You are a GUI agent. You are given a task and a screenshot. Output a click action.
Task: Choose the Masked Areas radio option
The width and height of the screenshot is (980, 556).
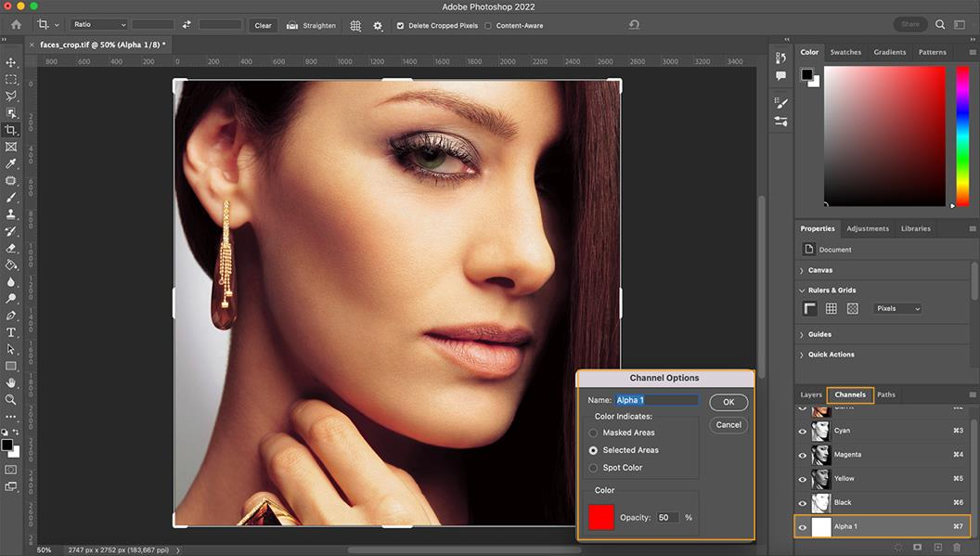594,433
